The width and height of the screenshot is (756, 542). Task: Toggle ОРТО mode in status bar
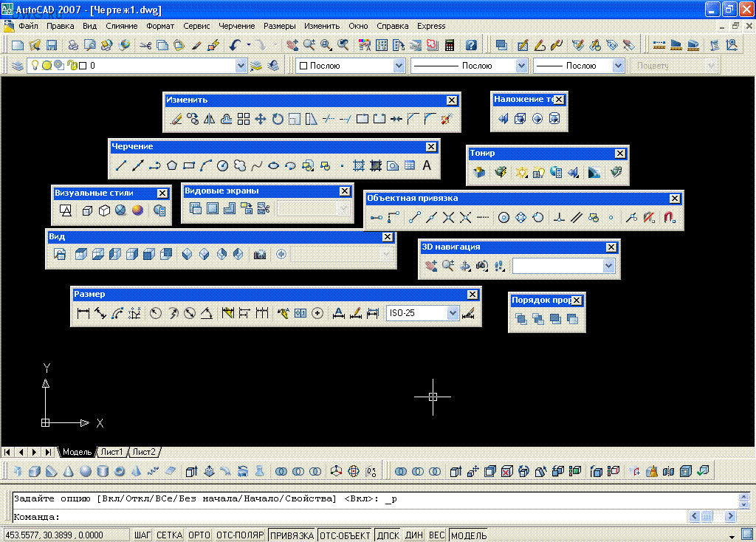pos(199,535)
